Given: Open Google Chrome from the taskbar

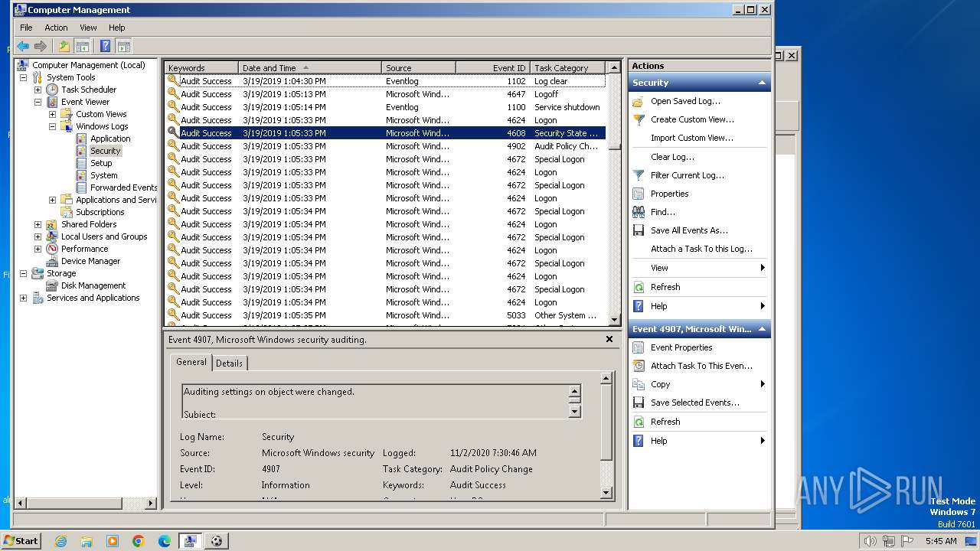Looking at the screenshot, I should [139, 541].
